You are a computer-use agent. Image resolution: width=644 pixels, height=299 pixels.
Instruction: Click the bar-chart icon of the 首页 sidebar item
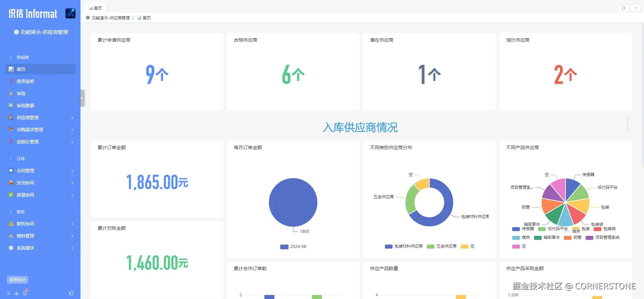click(x=11, y=69)
